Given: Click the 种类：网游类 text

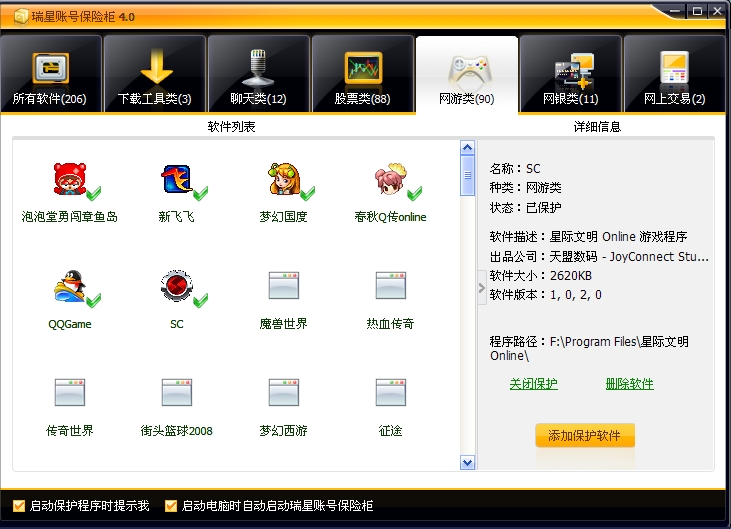Looking at the screenshot, I should click(x=525, y=188).
